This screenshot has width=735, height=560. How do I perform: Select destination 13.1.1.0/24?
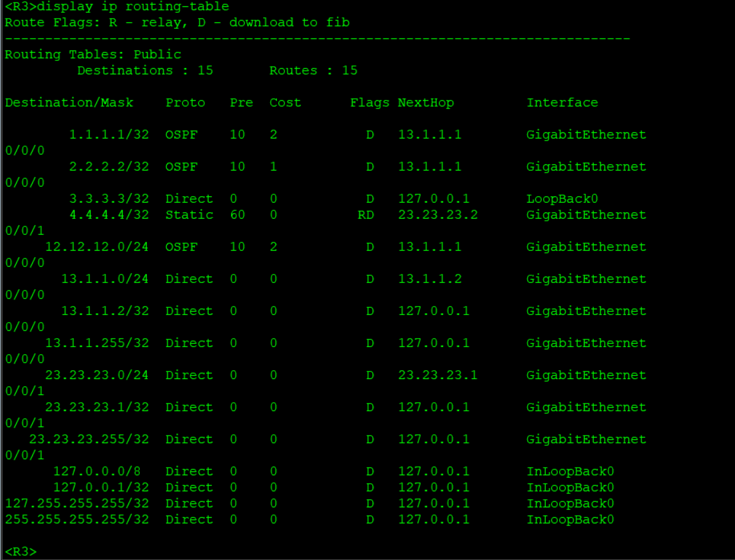point(105,279)
